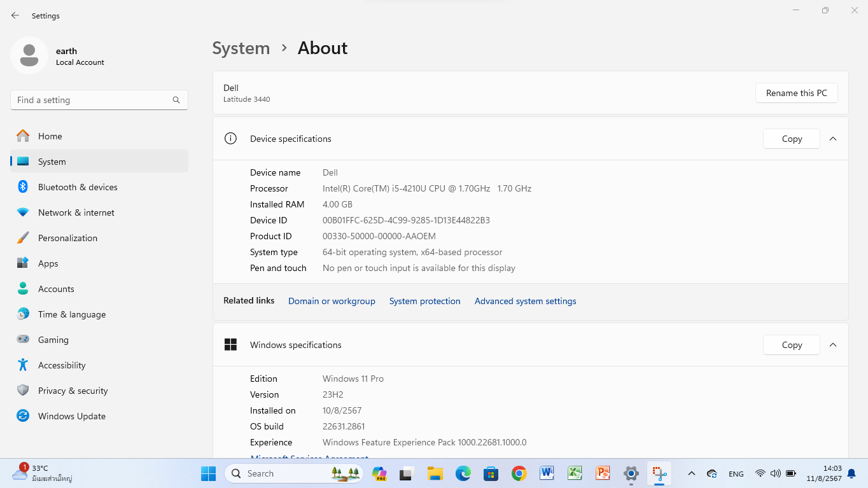Viewport: 868px width, 488px height.
Task: Open Bluetooth & devices settings
Action: [99, 187]
